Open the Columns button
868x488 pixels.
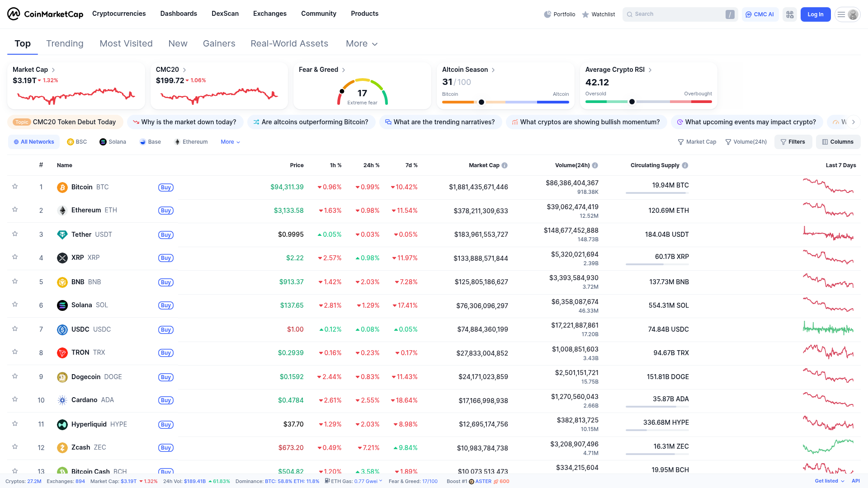[x=838, y=142]
